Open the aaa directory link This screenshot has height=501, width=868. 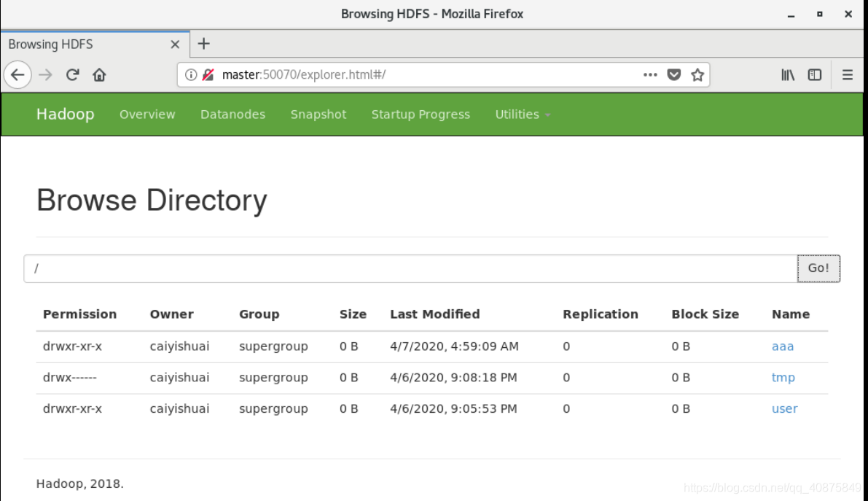(783, 346)
